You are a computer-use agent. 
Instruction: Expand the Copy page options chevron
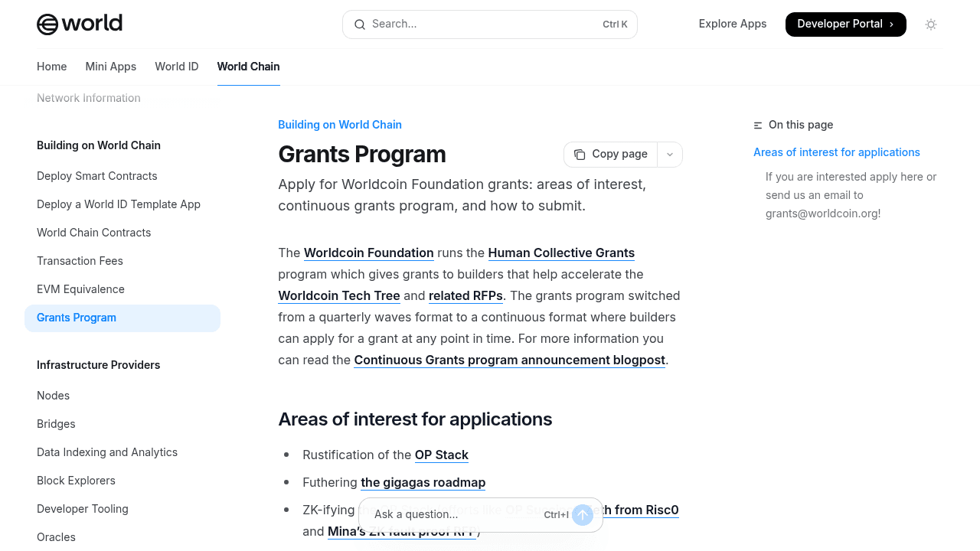pyautogui.click(x=669, y=154)
